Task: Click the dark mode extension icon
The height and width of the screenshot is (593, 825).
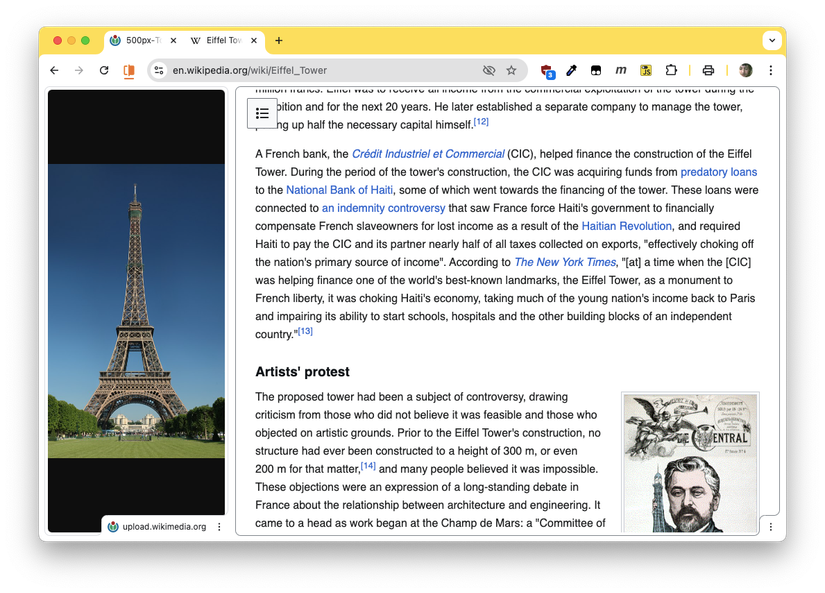Action: tap(596, 70)
